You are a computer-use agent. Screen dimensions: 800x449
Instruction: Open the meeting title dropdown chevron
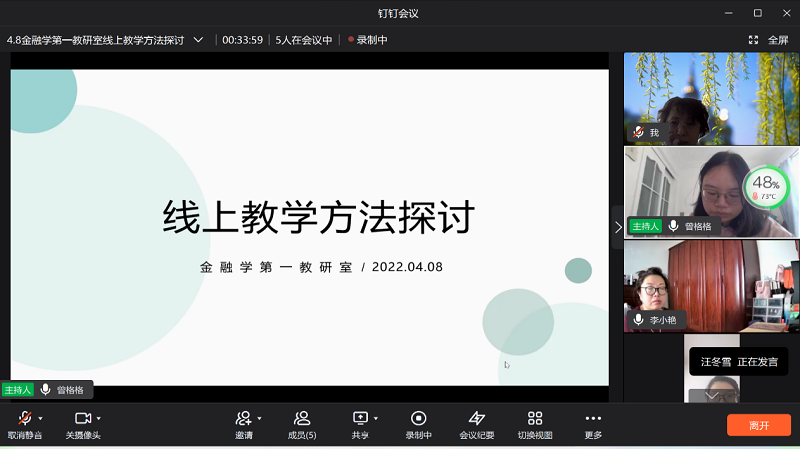click(198, 40)
